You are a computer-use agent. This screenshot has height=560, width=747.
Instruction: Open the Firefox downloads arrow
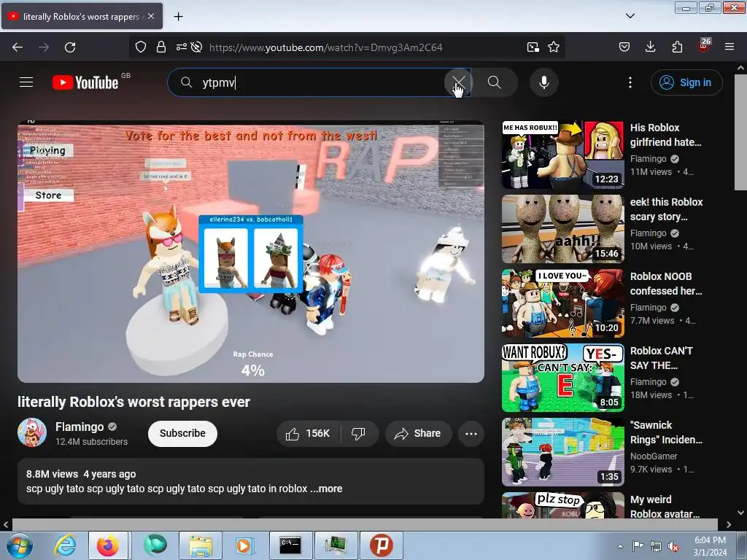650,47
